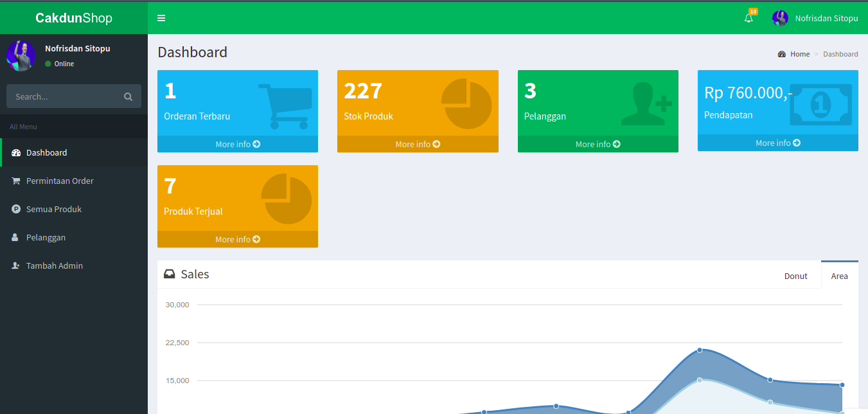Click the sidebar Nofrisdan Sitopu name
The width and height of the screenshot is (868, 414).
[x=77, y=48]
